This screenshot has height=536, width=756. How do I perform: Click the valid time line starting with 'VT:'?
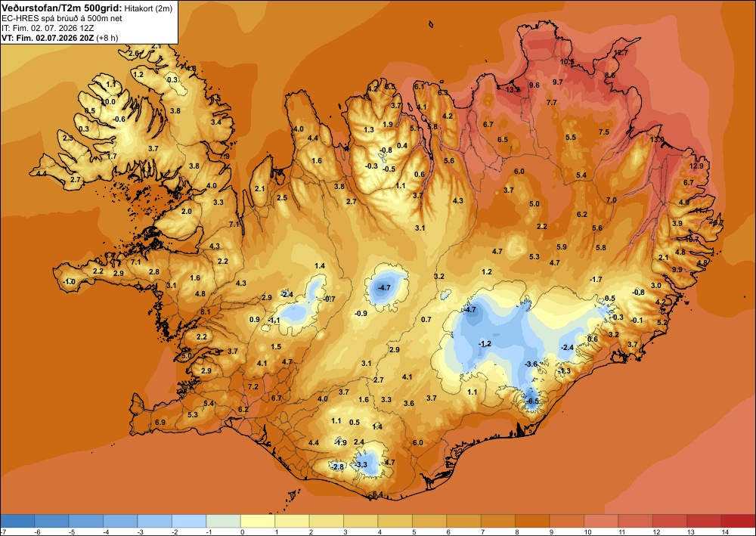[x=59, y=38]
